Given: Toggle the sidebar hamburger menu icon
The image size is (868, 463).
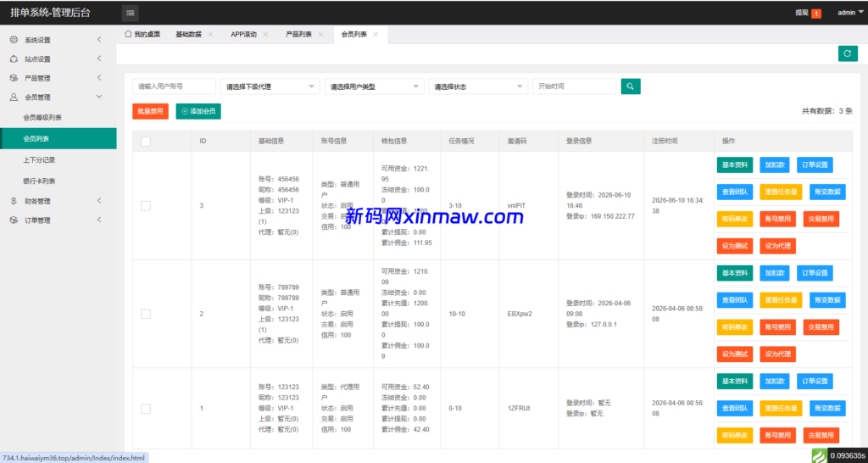Looking at the screenshot, I should (130, 13).
